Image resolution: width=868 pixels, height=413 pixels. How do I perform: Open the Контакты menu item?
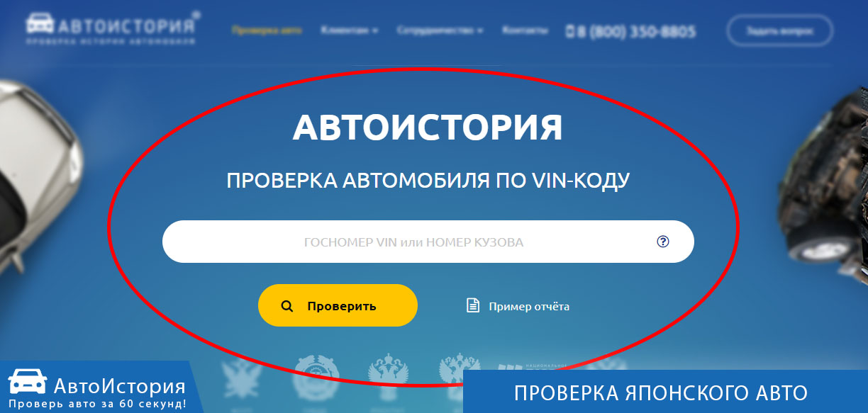coord(525,30)
